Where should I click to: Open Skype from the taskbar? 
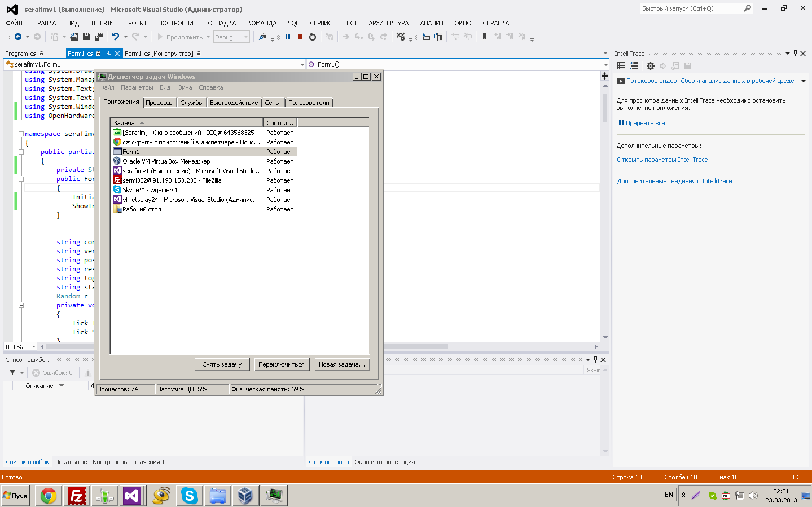(x=189, y=496)
